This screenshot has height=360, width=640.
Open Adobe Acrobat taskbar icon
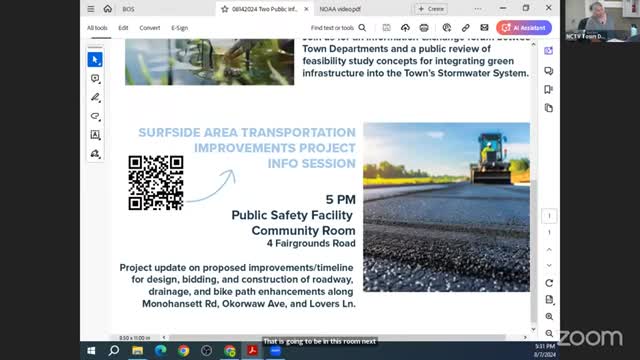252,351
